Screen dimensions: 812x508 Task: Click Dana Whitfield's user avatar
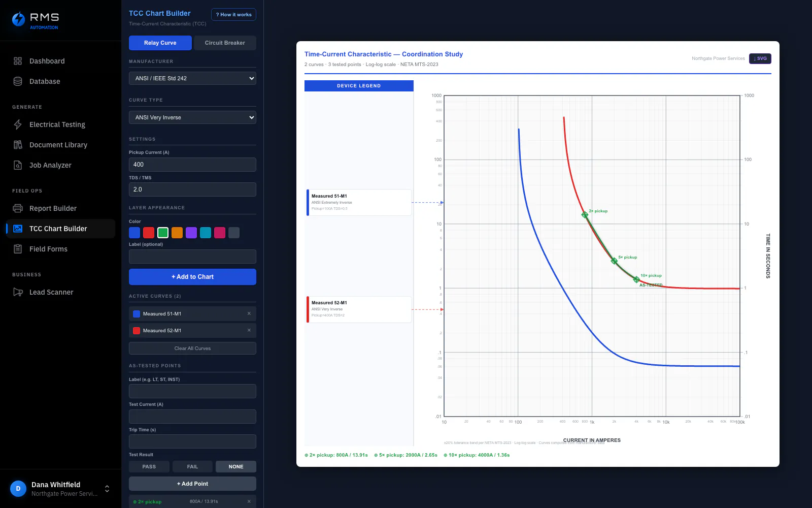(18, 489)
